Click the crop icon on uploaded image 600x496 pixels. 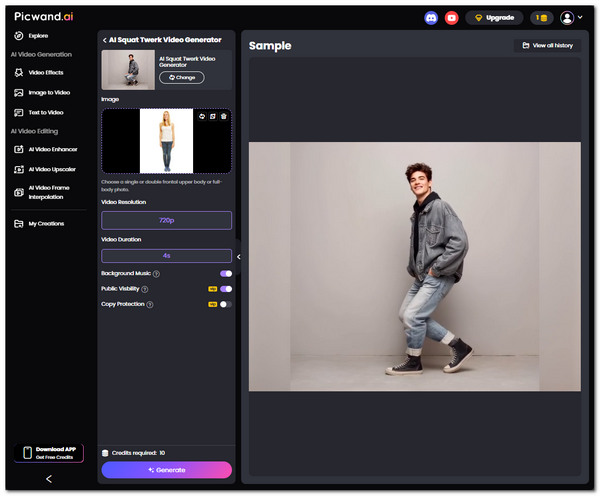point(213,116)
